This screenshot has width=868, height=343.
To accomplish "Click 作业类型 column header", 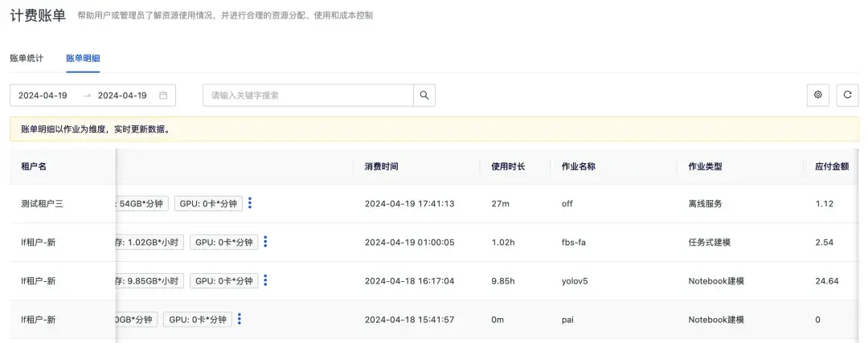I will (x=706, y=166).
